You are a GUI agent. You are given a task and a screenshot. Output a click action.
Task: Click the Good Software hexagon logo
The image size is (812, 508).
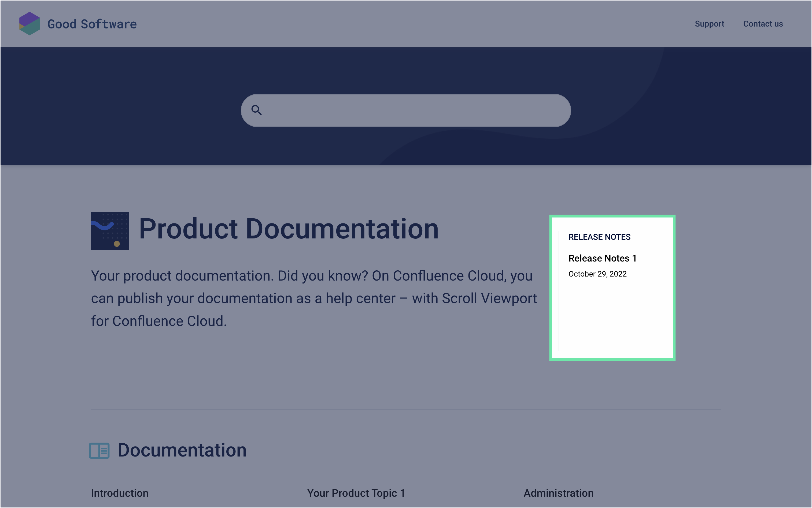pos(29,24)
